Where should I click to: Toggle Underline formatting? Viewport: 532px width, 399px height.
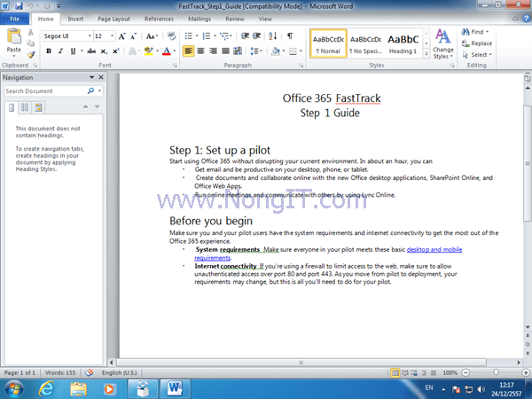click(x=73, y=51)
